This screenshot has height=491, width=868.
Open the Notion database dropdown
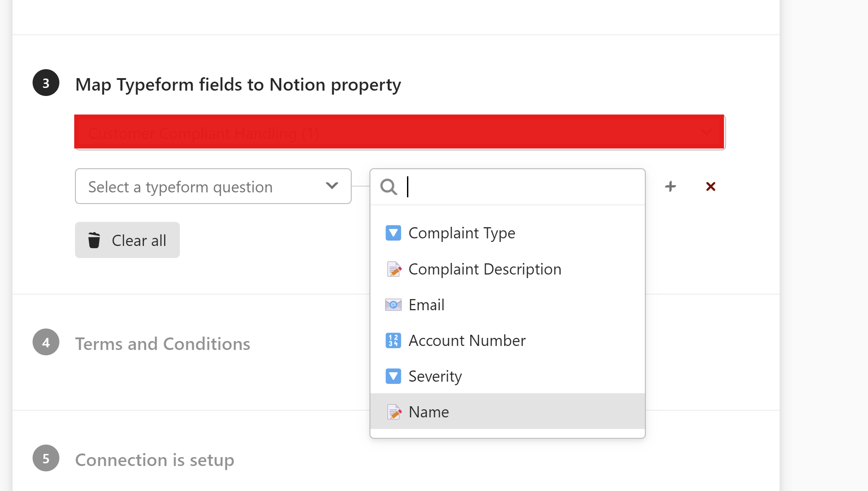point(400,132)
